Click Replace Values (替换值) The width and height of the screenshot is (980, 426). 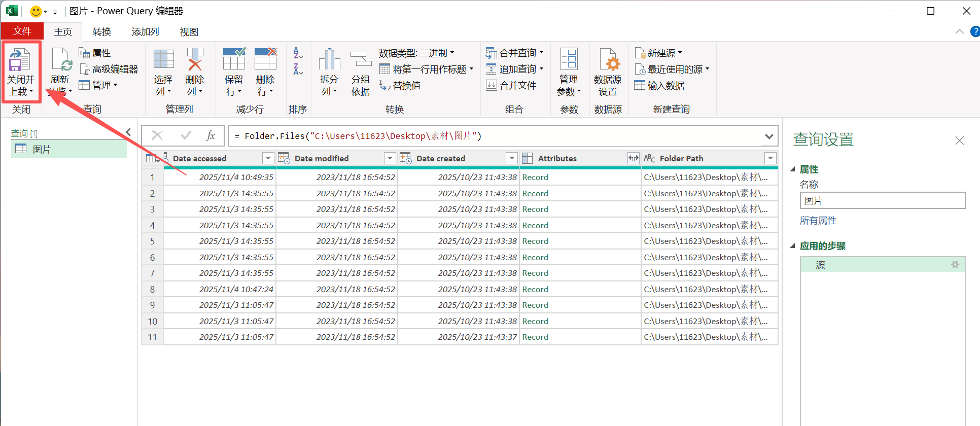[400, 85]
